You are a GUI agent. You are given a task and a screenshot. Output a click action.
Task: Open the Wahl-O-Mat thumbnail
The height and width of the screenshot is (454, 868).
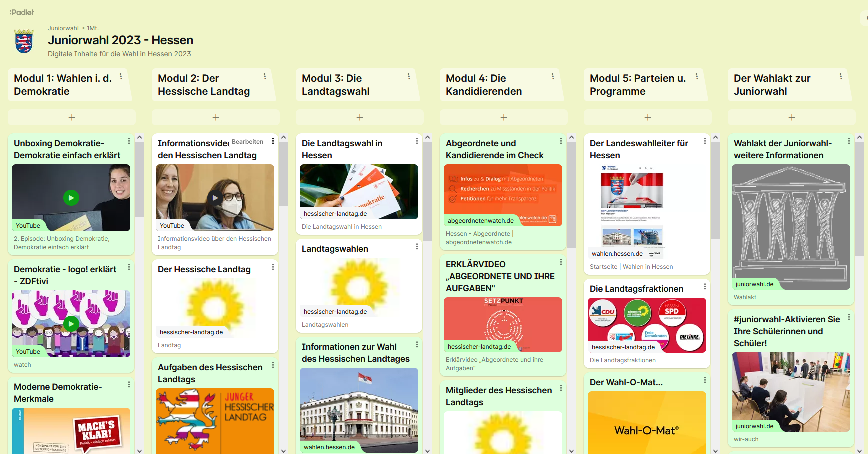pyautogui.click(x=647, y=422)
